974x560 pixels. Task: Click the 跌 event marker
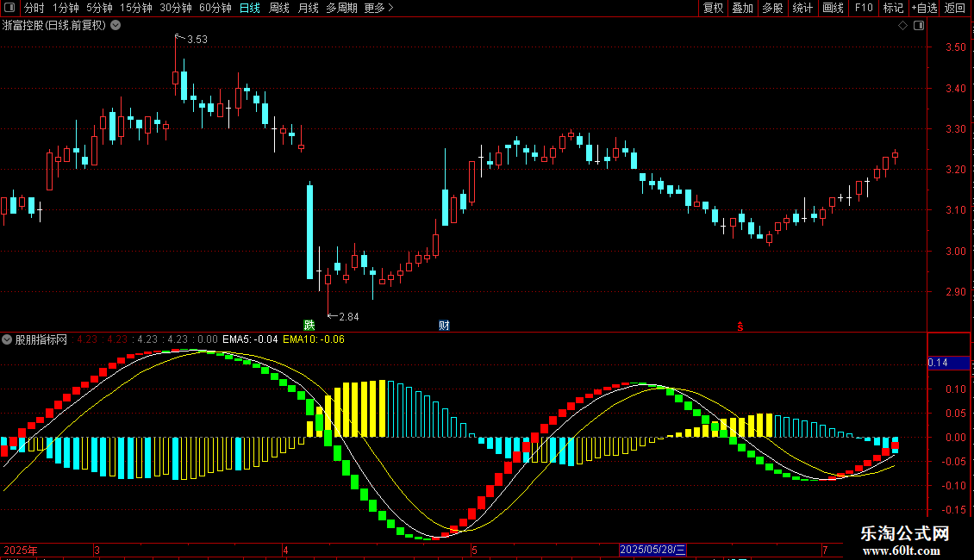[309, 326]
